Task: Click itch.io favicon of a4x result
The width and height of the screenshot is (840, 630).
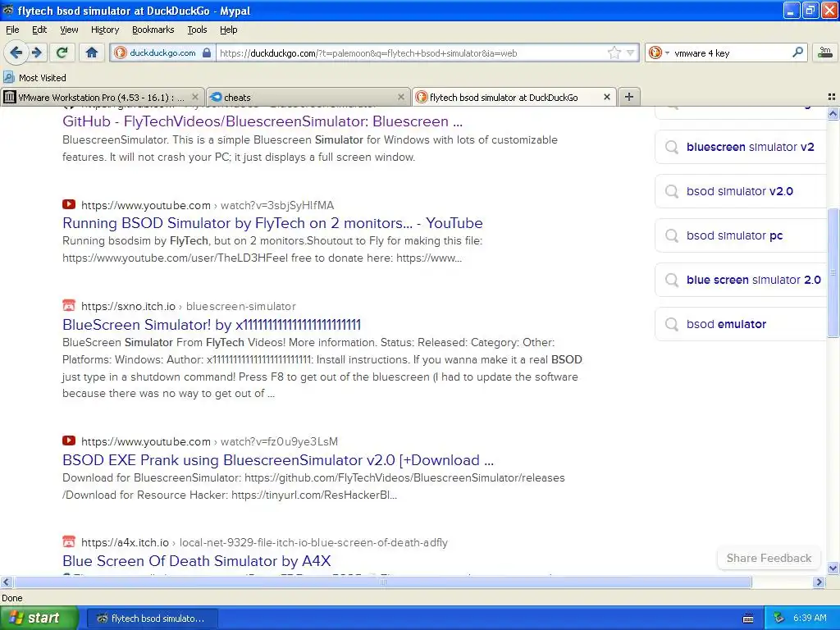Action: pos(69,541)
